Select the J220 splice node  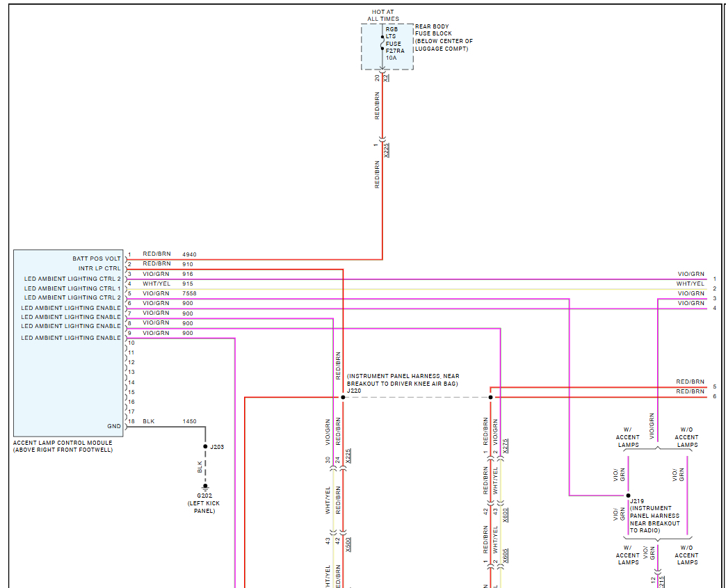click(x=343, y=398)
